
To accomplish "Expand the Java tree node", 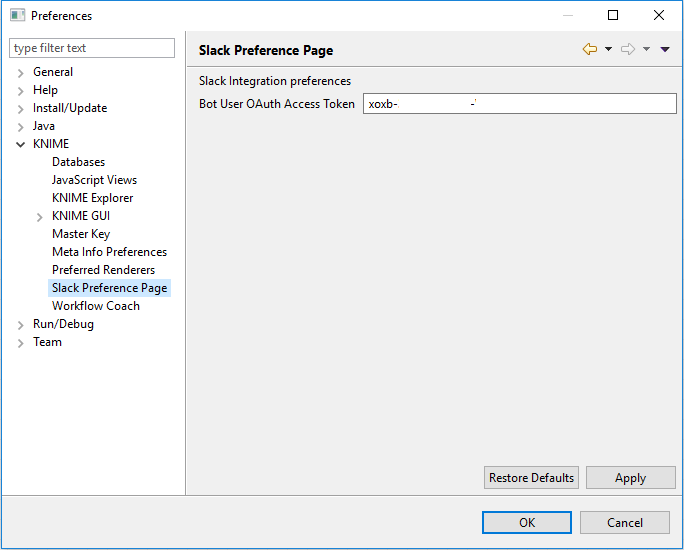I will coord(20,127).
